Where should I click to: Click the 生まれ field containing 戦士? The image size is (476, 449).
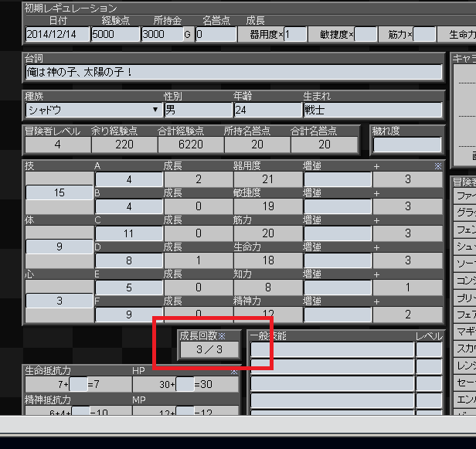click(372, 110)
